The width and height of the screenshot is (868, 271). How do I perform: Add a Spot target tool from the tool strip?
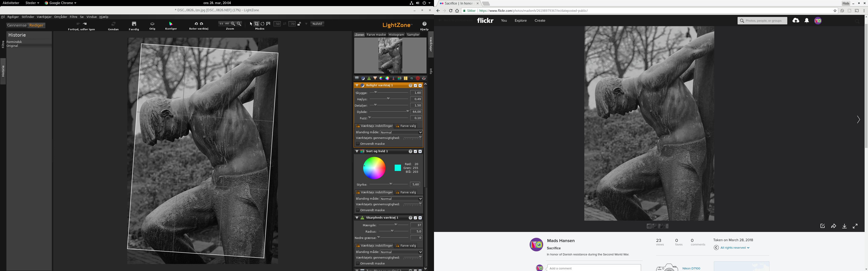(x=418, y=78)
